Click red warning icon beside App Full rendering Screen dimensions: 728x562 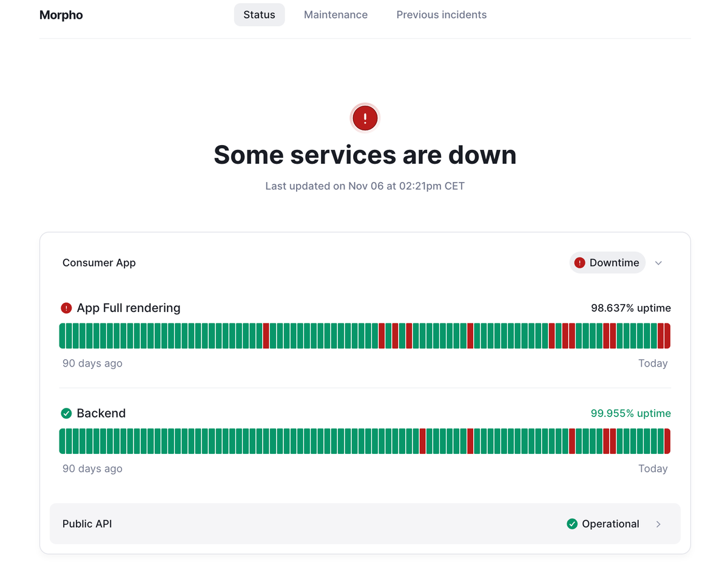pos(67,308)
